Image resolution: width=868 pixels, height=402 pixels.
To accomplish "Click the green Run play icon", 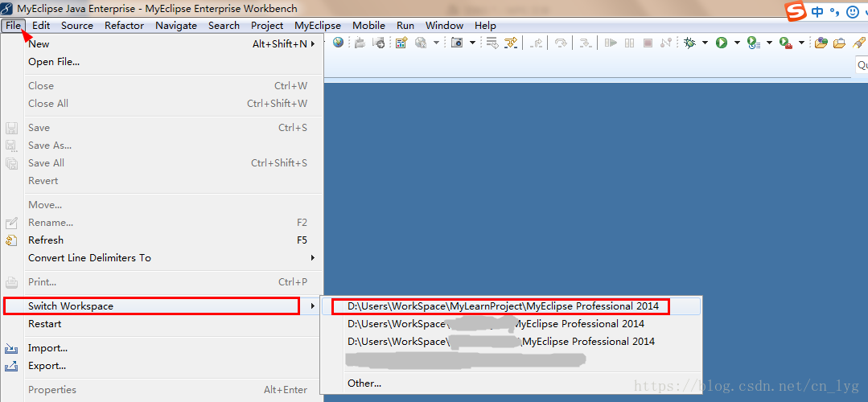I will pos(722,43).
